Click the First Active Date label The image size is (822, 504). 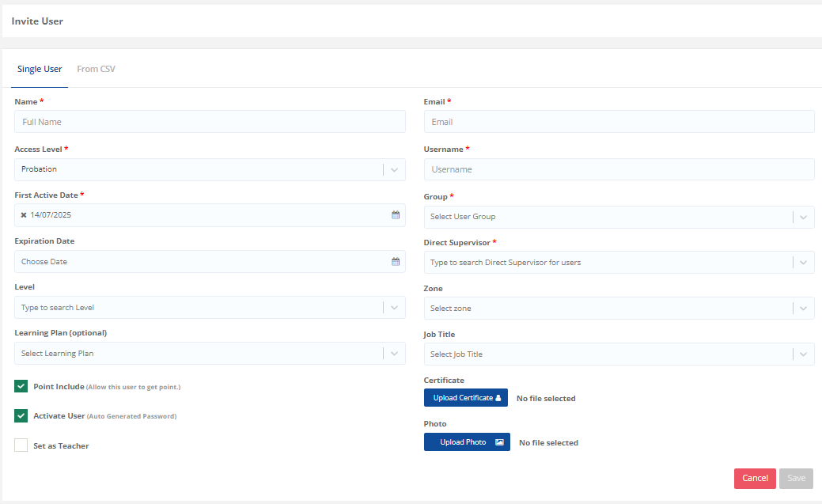point(46,195)
